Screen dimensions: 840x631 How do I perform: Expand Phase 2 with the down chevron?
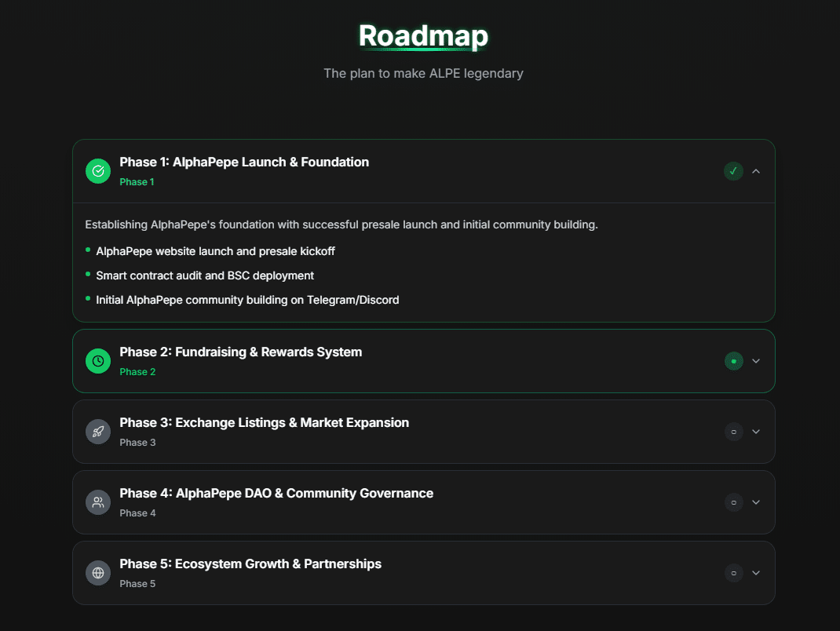pos(756,361)
